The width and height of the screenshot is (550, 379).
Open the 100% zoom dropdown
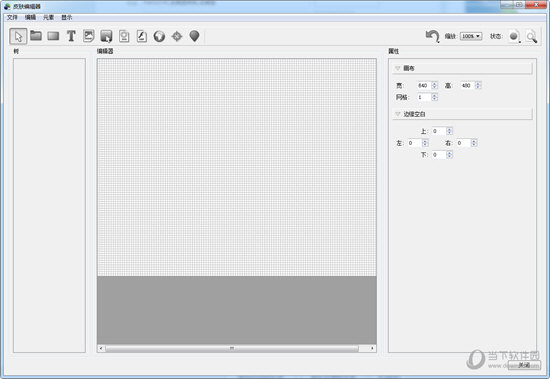click(471, 36)
